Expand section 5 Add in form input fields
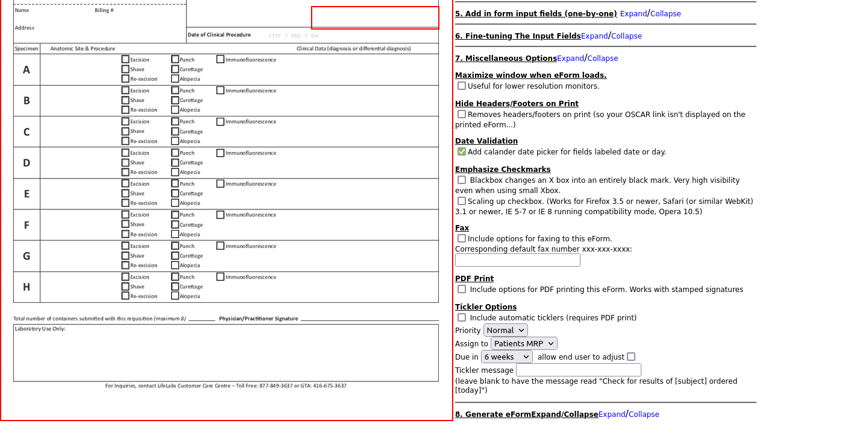The width and height of the screenshot is (868, 432). point(633,14)
